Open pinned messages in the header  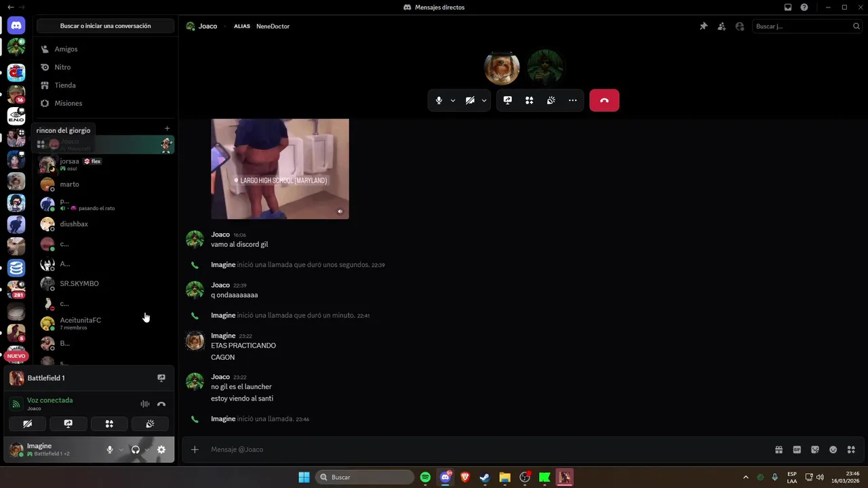(x=703, y=26)
